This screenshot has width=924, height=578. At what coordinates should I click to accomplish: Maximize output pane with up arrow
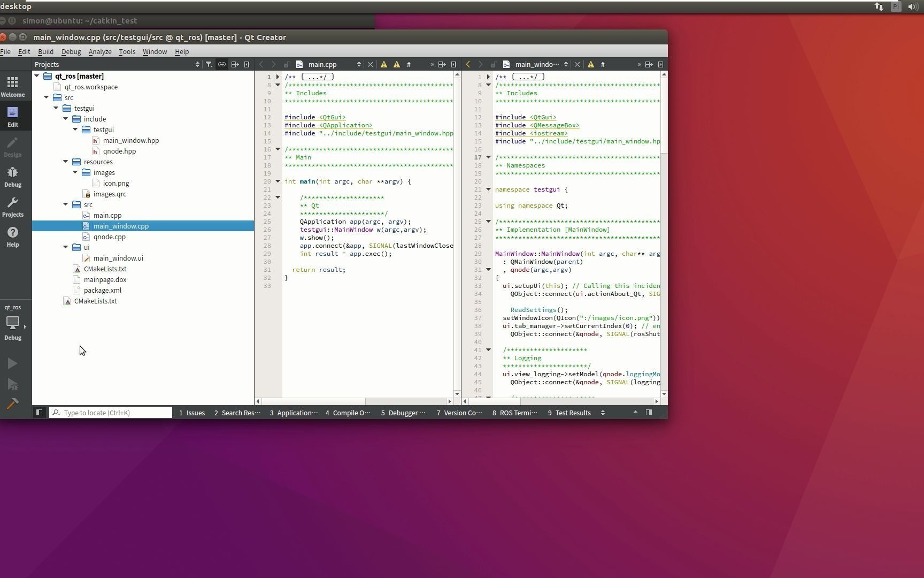point(635,413)
